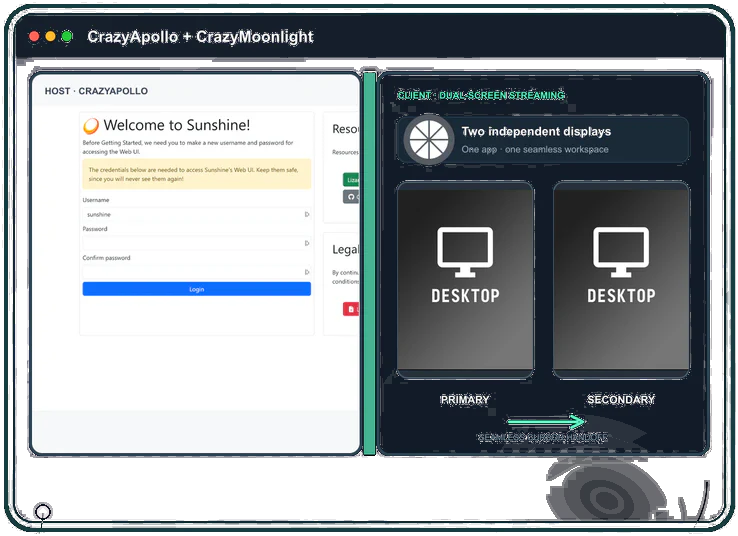Viewport: 738px width, 536px height.
Task: Click the "Resources" card heading
Action: pos(345,129)
